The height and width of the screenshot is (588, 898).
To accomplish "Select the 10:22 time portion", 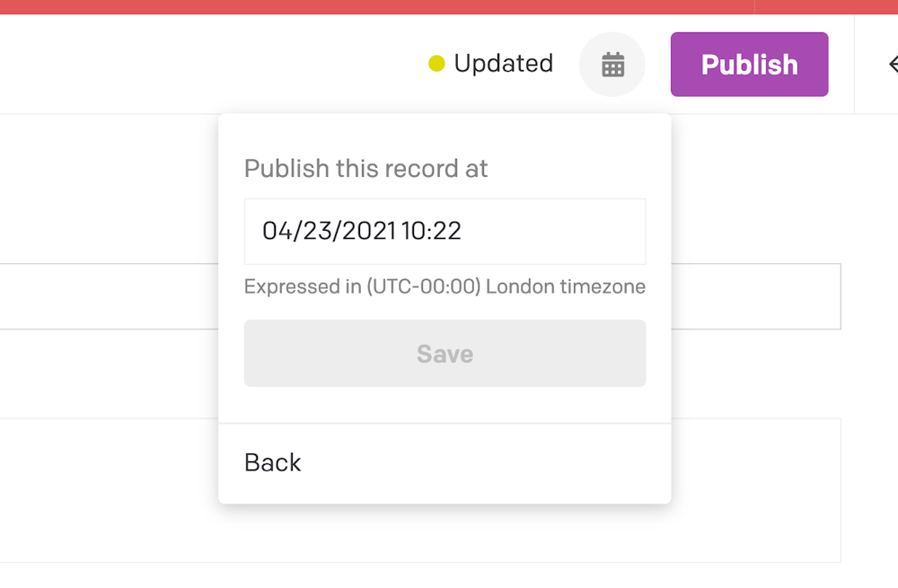I will pos(431,231).
